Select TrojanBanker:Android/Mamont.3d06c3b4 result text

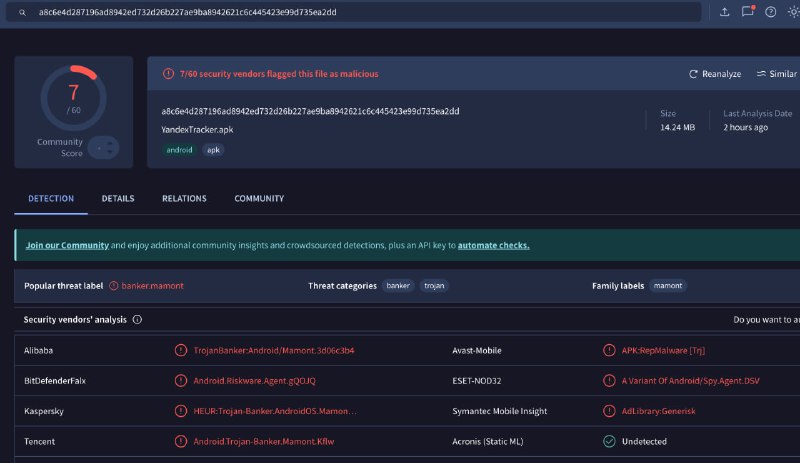[x=274, y=351]
